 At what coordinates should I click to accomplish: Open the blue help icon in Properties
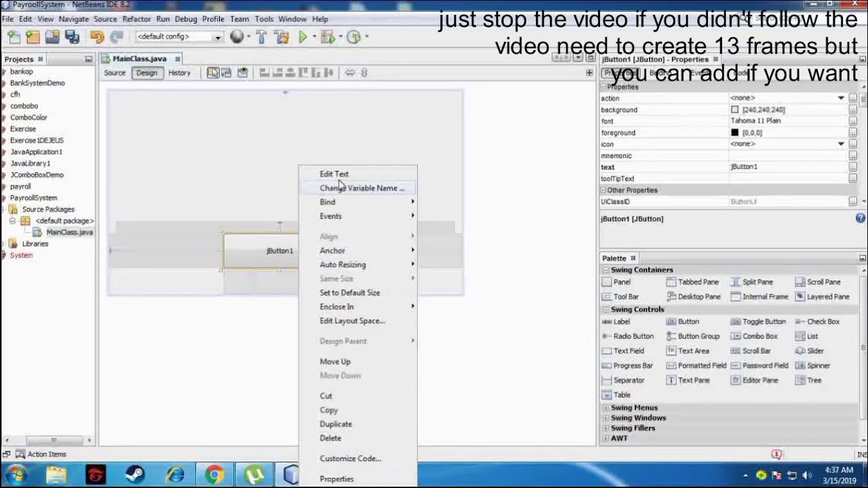coord(861,218)
